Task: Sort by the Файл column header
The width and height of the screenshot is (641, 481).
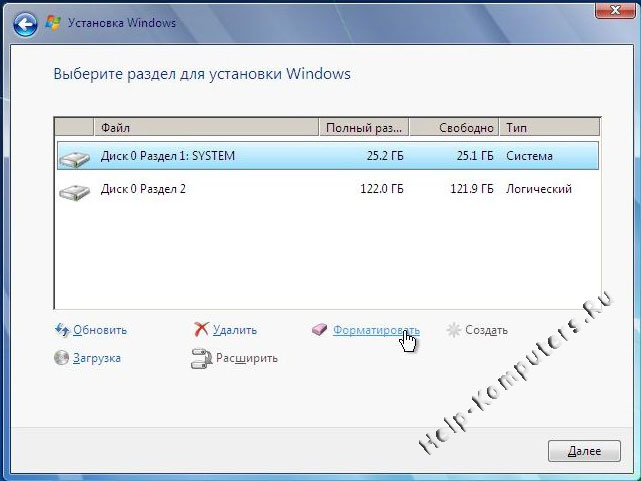Action: pos(206,128)
